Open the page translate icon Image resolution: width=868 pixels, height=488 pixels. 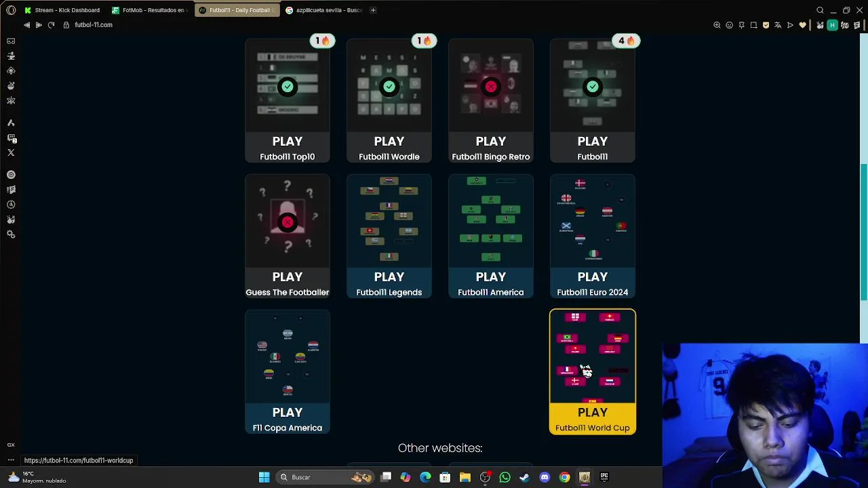click(778, 25)
